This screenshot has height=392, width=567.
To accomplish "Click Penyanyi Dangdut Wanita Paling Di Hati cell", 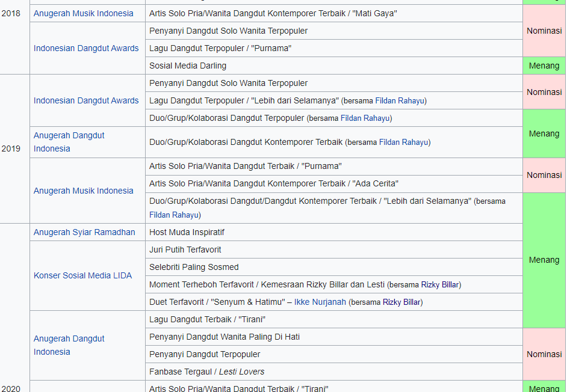I will tap(334, 337).
